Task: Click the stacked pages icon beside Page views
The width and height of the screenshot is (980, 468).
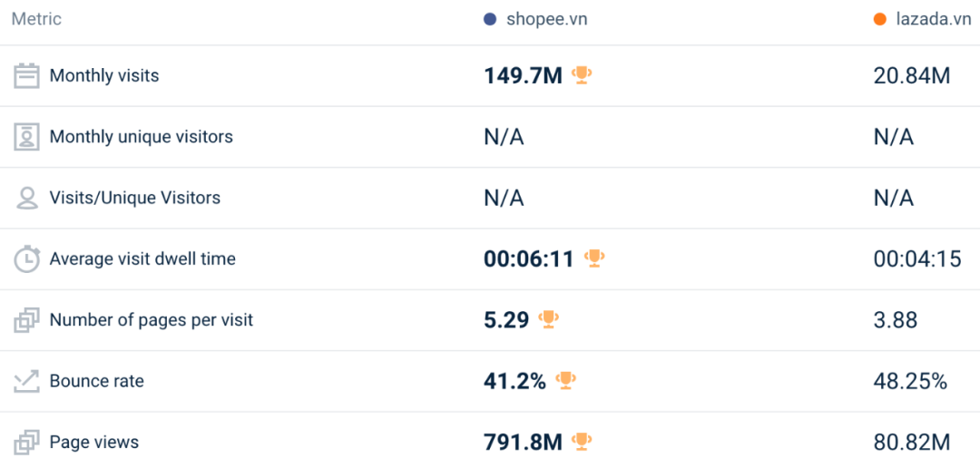Action: click(x=26, y=443)
